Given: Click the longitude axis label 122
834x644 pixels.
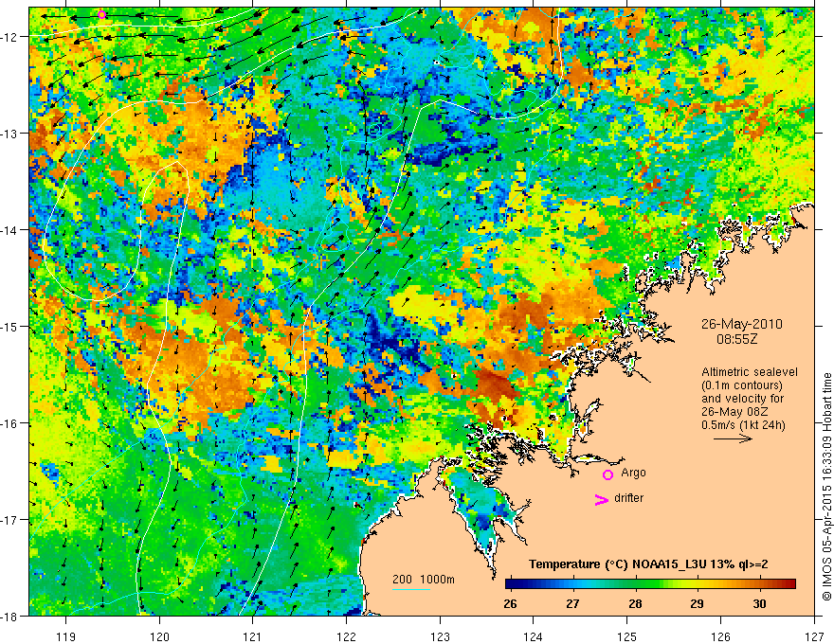Looking at the screenshot, I should tap(346, 636).
